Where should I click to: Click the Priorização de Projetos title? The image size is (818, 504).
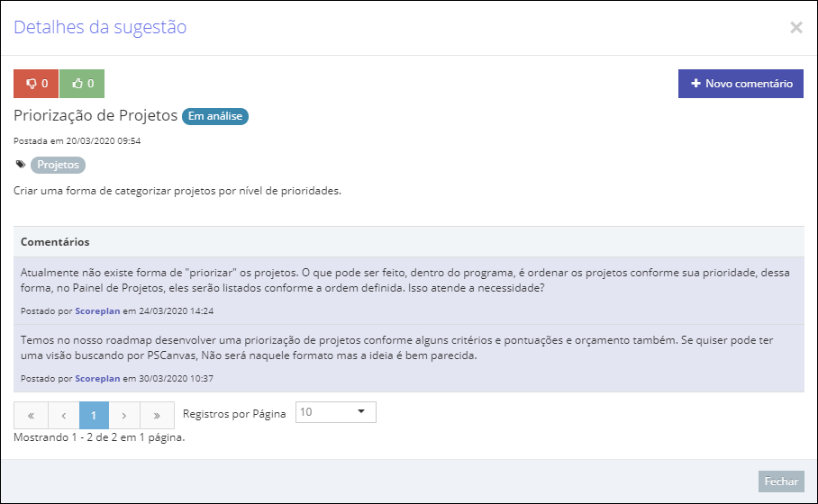[95, 115]
